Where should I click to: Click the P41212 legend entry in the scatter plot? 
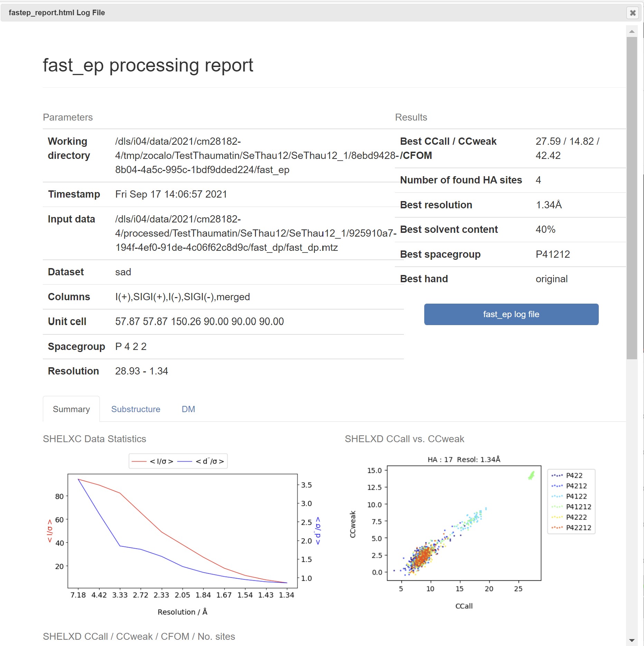click(x=571, y=507)
